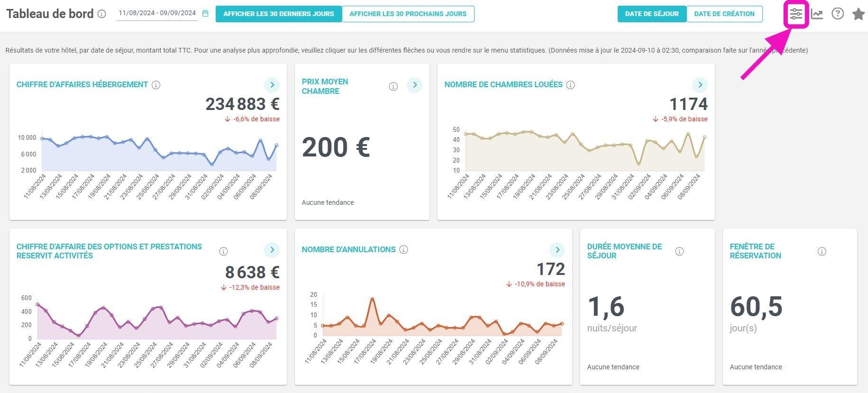Image resolution: width=868 pixels, height=393 pixels.
Task: Open the statistics line chart icon
Action: click(x=817, y=14)
